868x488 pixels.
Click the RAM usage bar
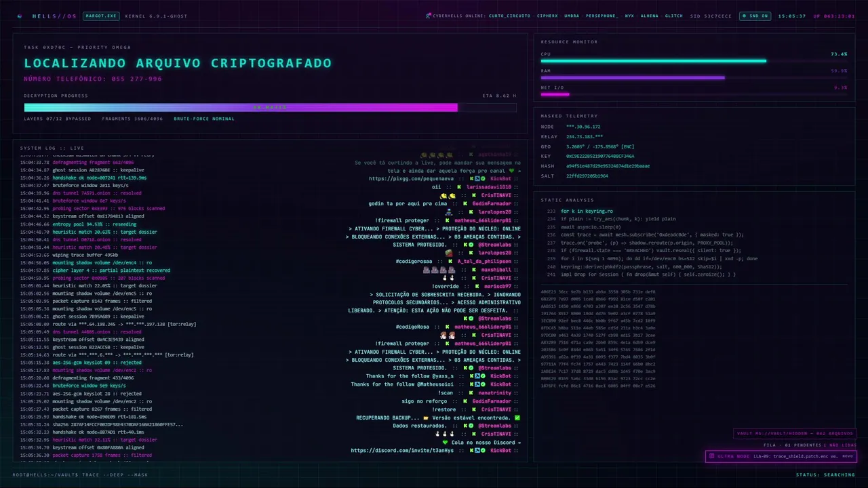(694, 77)
